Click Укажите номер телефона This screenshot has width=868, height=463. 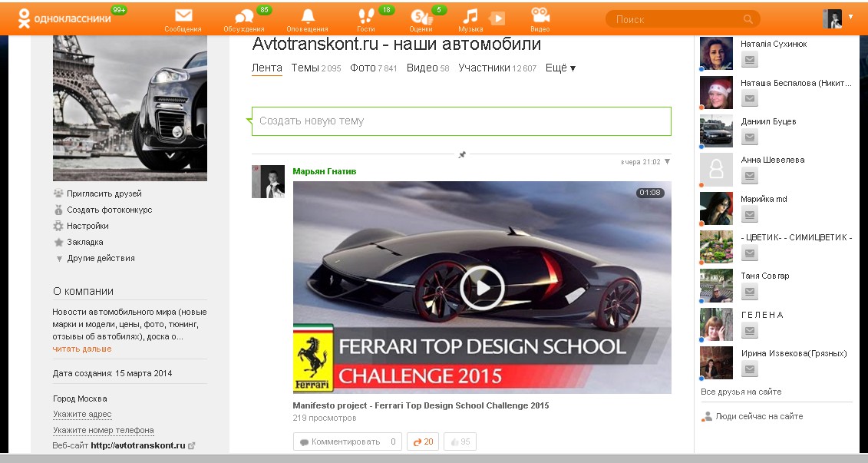click(104, 430)
